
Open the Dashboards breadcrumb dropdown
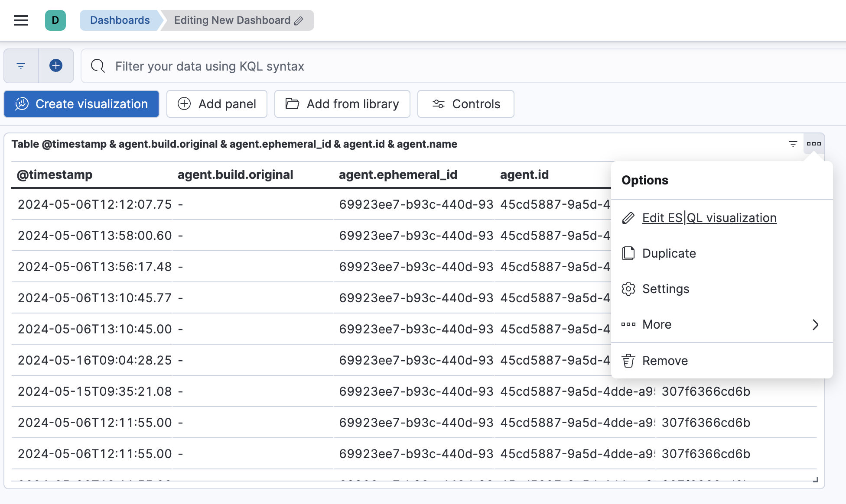(x=119, y=20)
